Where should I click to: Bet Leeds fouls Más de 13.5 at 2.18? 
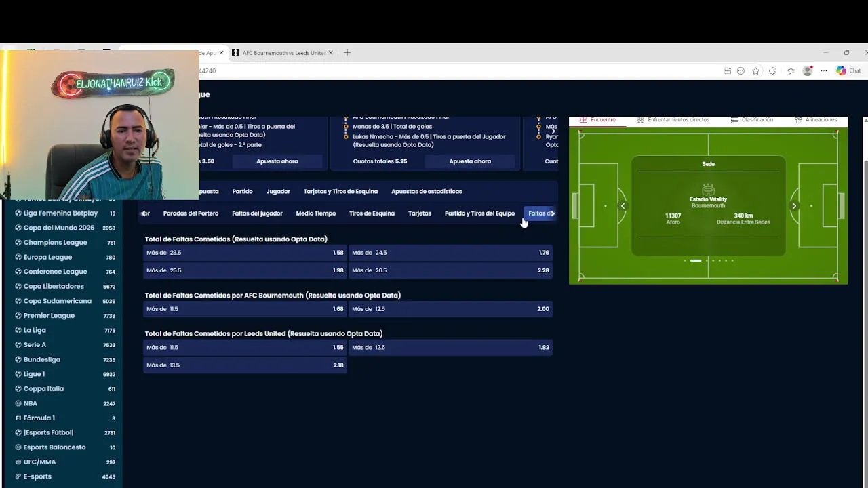coord(245,365)
